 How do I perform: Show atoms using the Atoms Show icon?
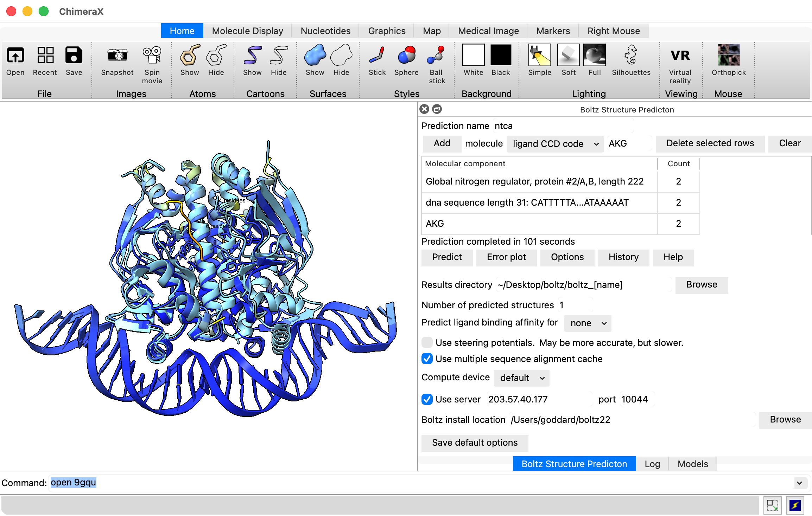pos(190,60)
